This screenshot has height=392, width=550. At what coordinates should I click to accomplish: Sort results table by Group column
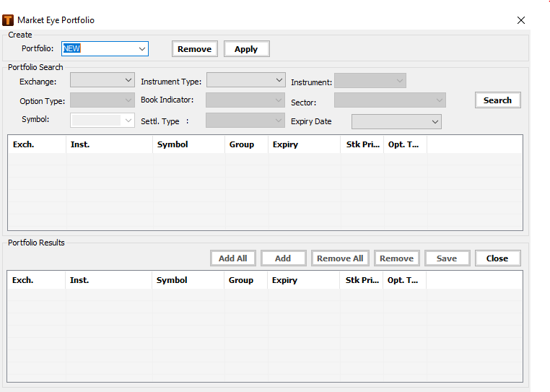246,280
